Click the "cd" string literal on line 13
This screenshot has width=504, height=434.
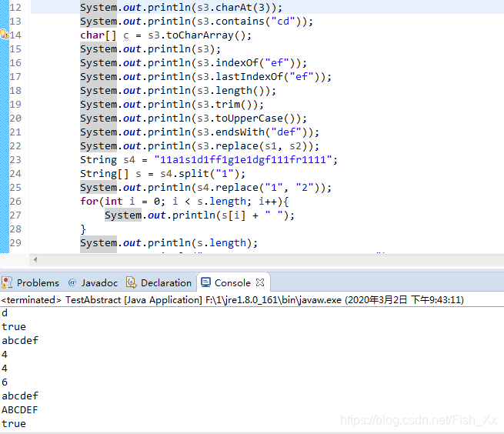click(x=283, y=22)
